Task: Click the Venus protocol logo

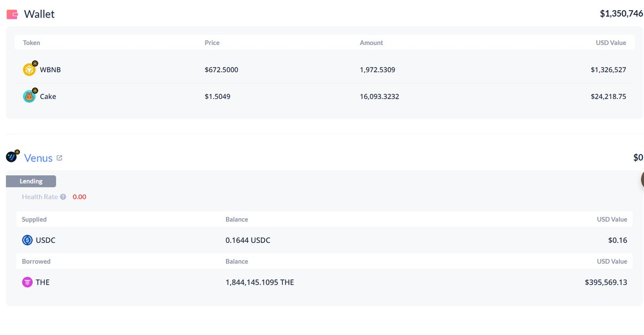Action: [x=12, y=157]
